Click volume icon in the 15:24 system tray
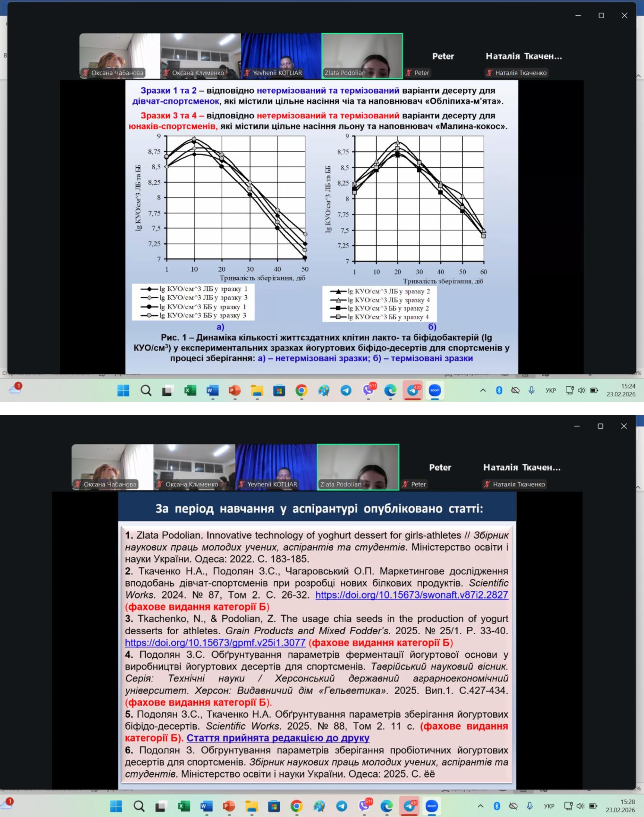 pyautogui.click(x=581, y=391)
